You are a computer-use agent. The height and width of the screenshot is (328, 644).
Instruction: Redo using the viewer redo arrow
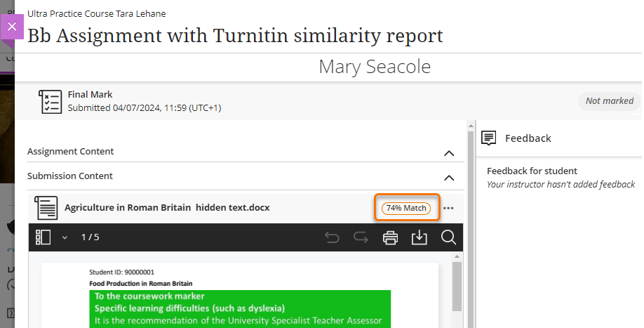361,237
